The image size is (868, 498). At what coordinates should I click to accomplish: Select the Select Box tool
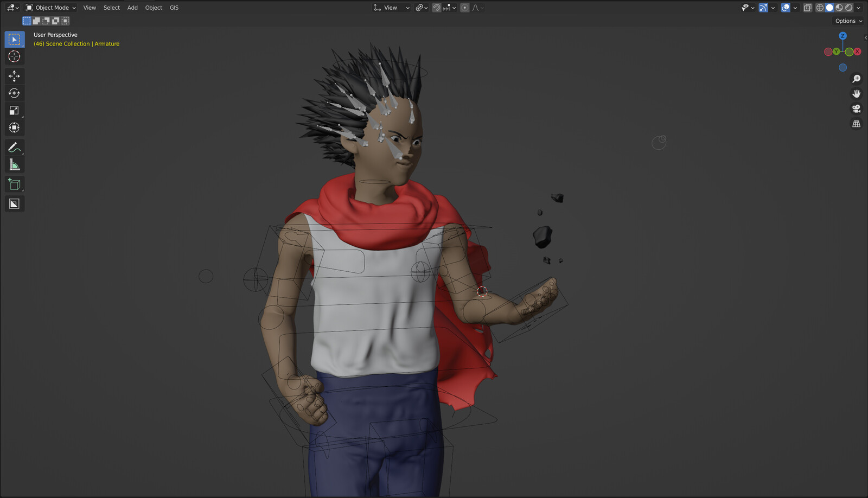[x=14, y=39]
